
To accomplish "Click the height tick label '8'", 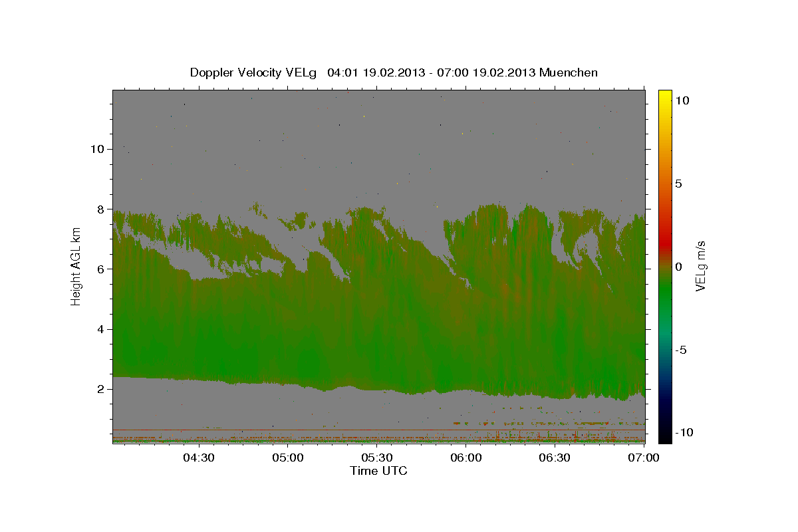I will coord(100,209).
